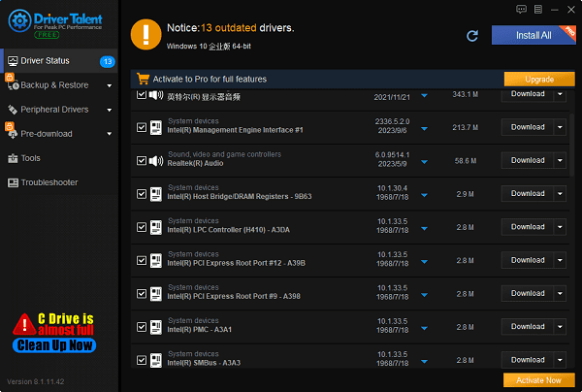Viewport: 582px width, 392px height.
Task: Open the feedback chat icon
Action: (521, 10)
